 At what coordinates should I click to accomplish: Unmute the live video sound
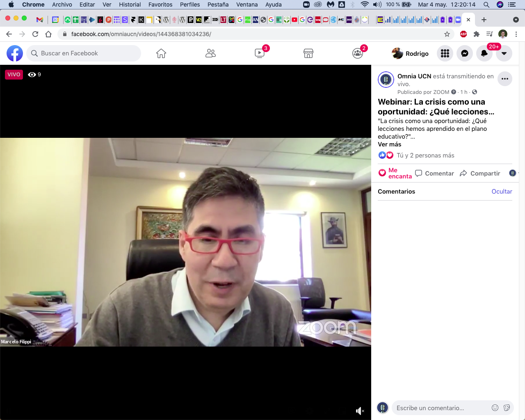360,411
